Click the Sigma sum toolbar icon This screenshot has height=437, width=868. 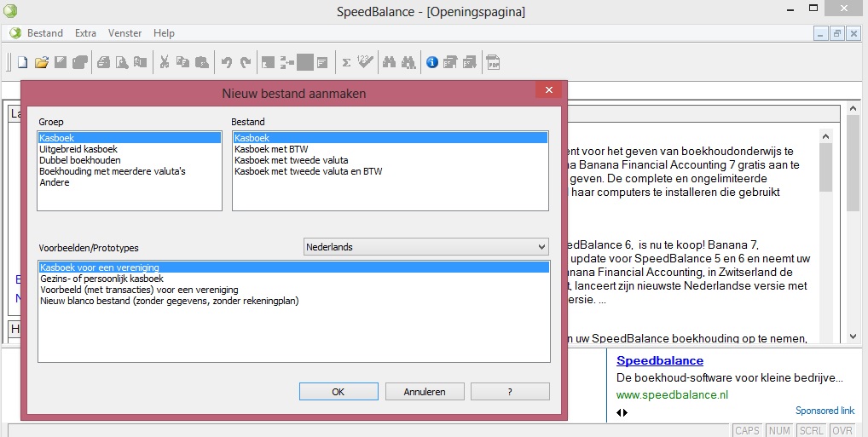click(x=346, y=62)
